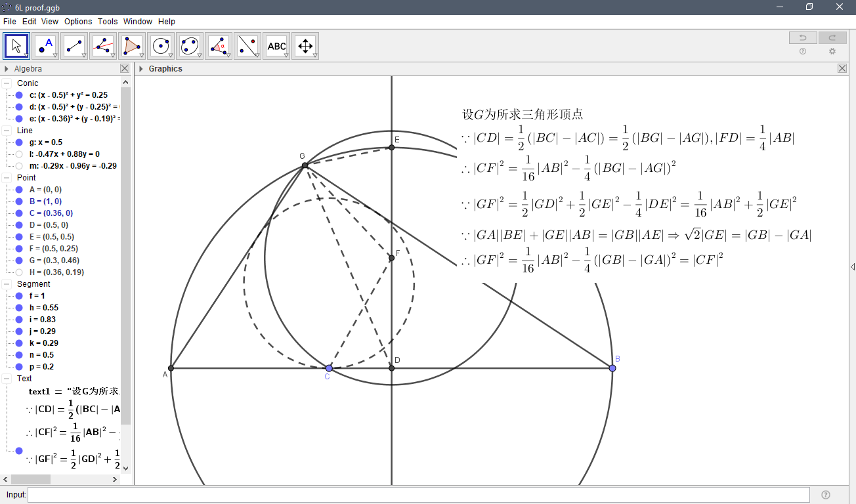Image resolution: width=856 pixels, height=504 pixels.
Task: Toggle visibility of point A
Action: pos(19,190)
